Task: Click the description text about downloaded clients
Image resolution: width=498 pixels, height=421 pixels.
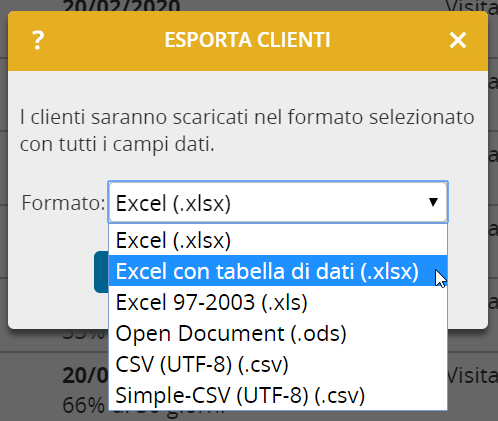Action: (x=247, y=131)
